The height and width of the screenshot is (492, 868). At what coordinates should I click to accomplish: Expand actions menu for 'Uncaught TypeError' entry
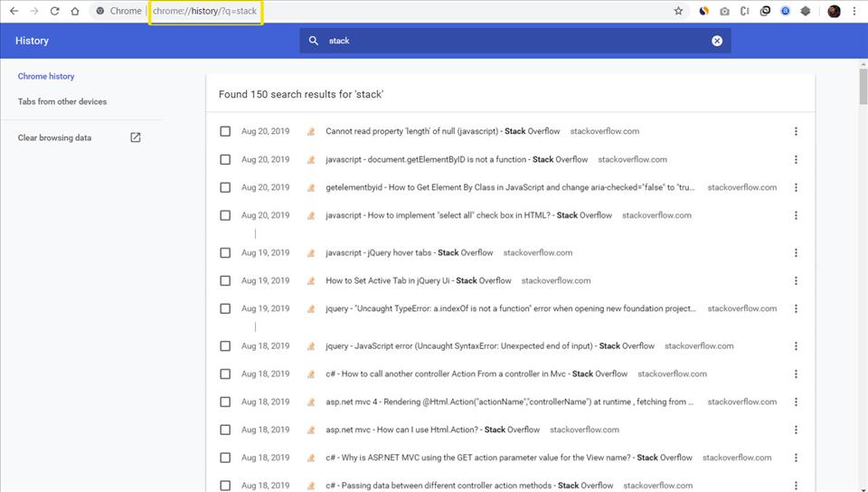tap(796, 308)
